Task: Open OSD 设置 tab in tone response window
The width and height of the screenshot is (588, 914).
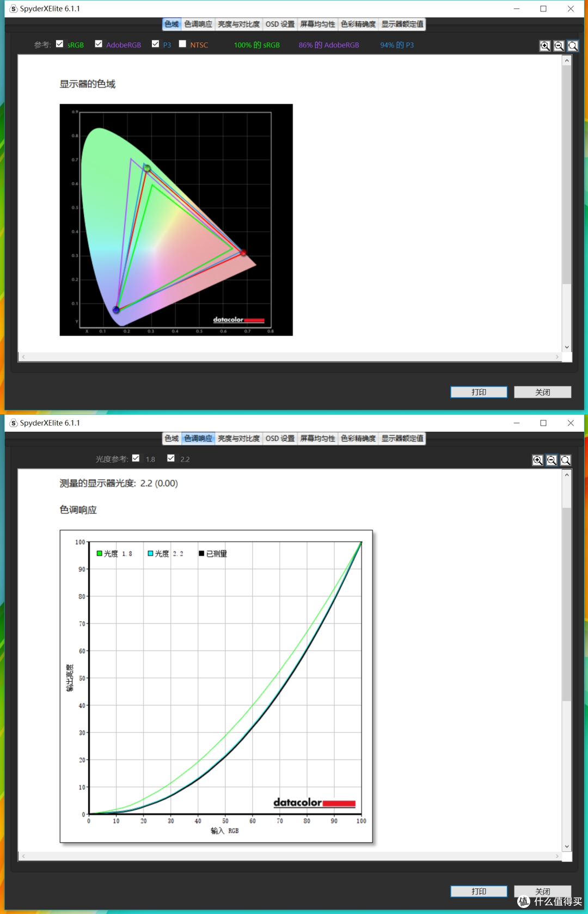Action: click(280, 439)
